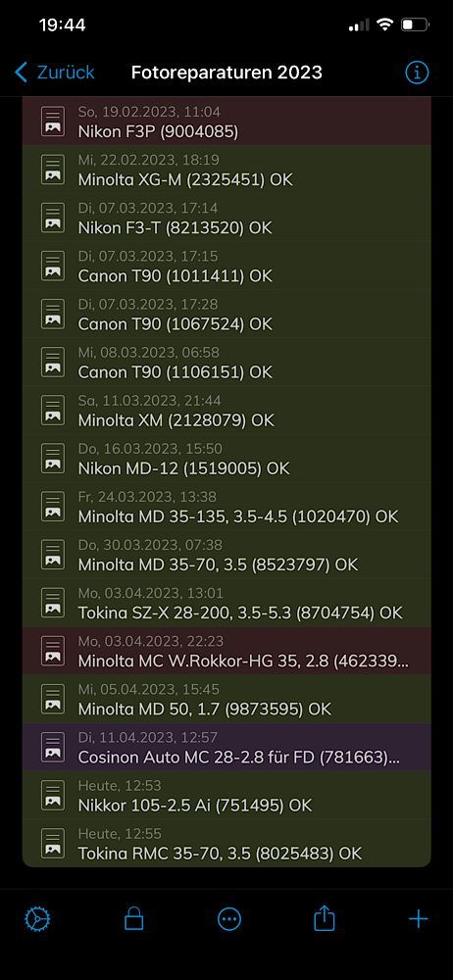This screenshot has height=980, width=453.
Task: Open note Minolta MD 50, 1.7 (9873595)
Action: [x=226, y=699]
